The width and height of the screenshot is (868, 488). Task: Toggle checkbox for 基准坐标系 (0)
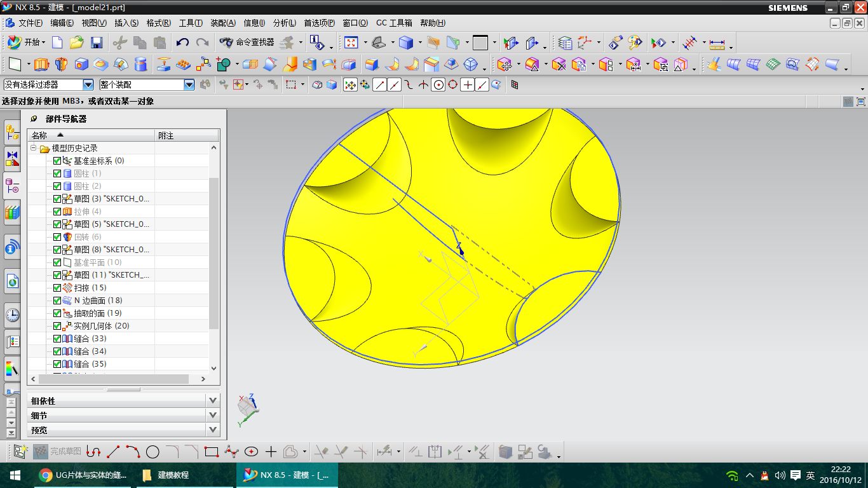57,161
